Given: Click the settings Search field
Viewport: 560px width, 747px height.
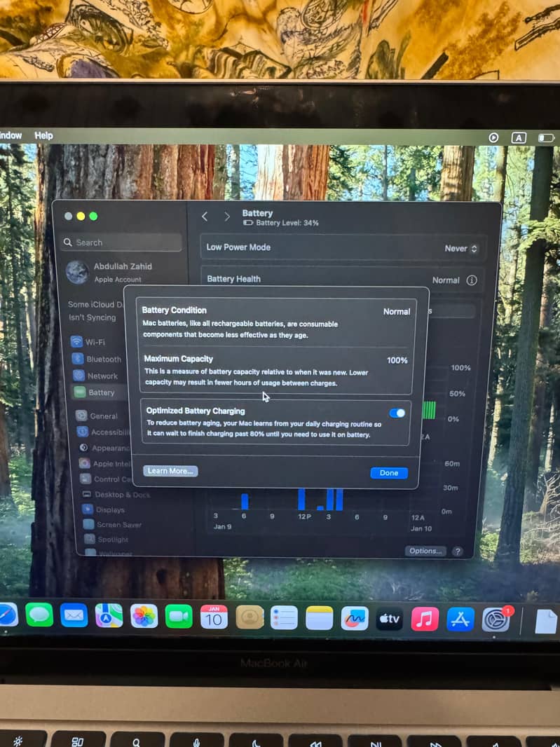Looking at the screenshot, I should 121,242.
